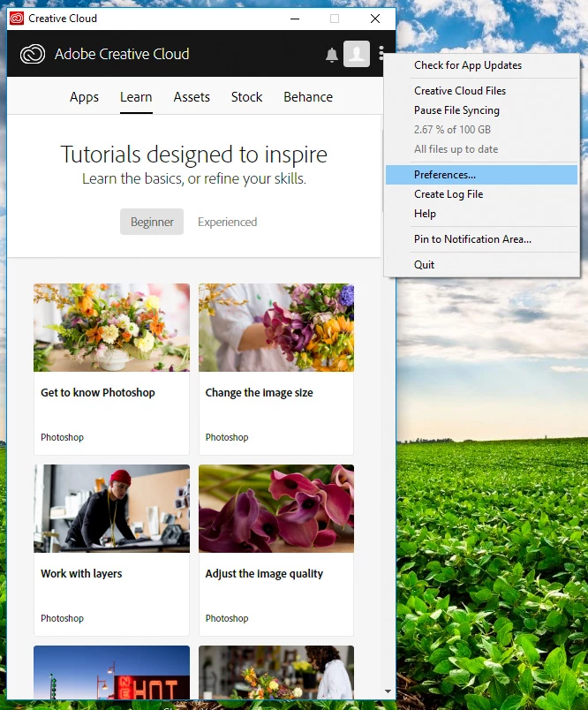The width and height of the screenshot is (588, 710).
Task: Click the Tutorials designed to inspire heading
Action: pos(193,155)
